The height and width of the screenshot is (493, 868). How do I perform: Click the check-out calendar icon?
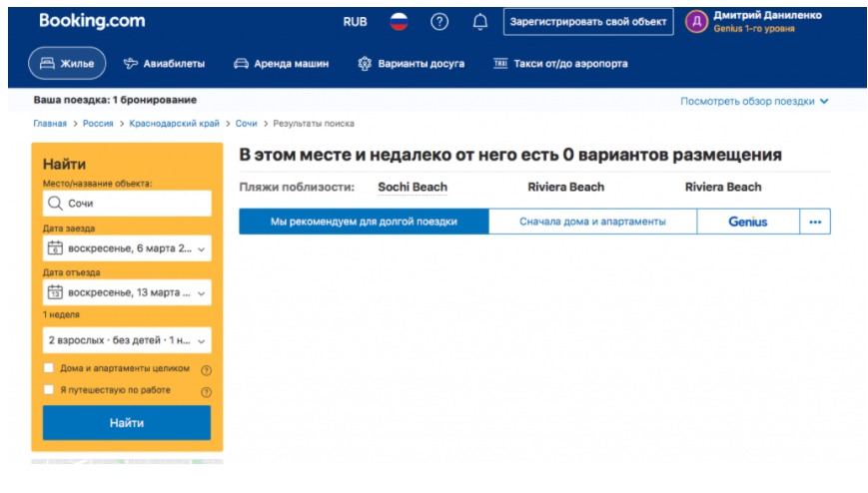pos(55,292)
